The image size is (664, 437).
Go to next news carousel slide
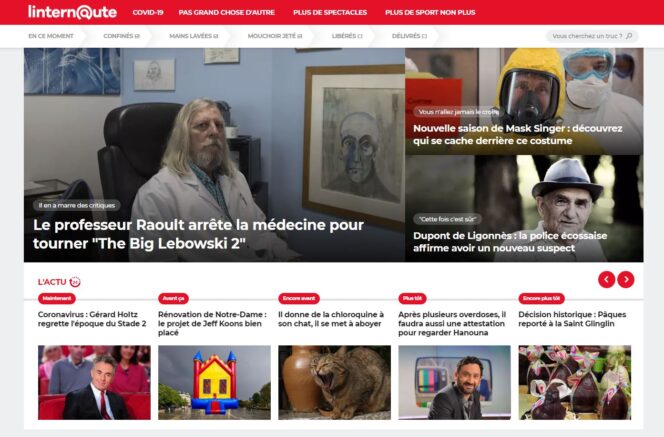coord(625,279)
